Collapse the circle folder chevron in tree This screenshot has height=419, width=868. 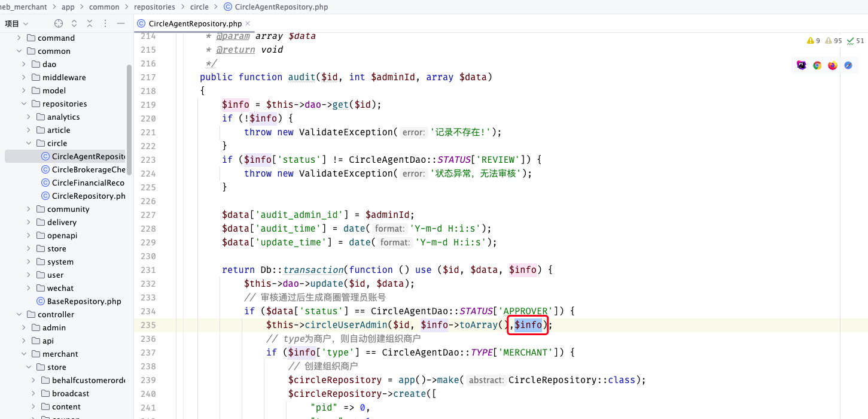[29, 143]
